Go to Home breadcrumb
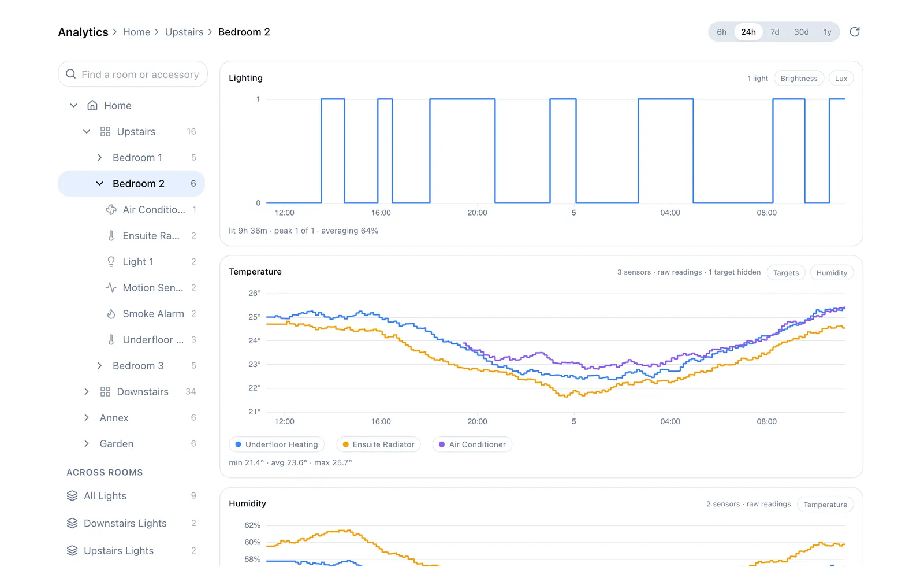 click(136, 32)
